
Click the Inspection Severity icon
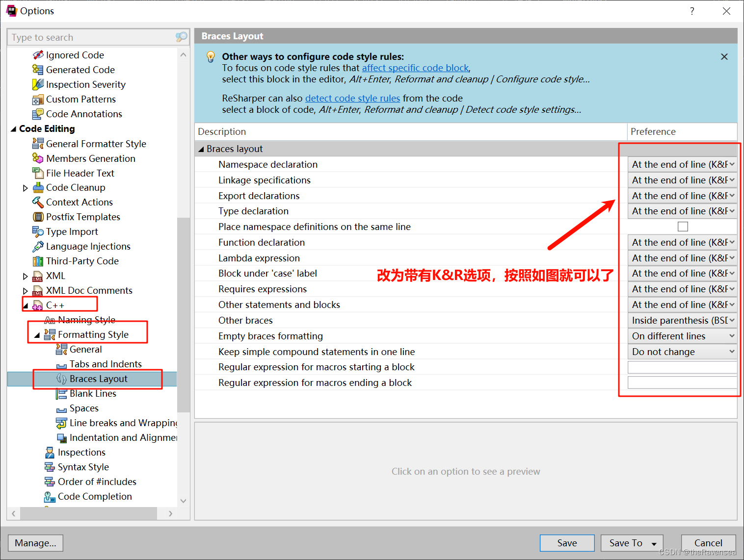[x=38, y=84]
